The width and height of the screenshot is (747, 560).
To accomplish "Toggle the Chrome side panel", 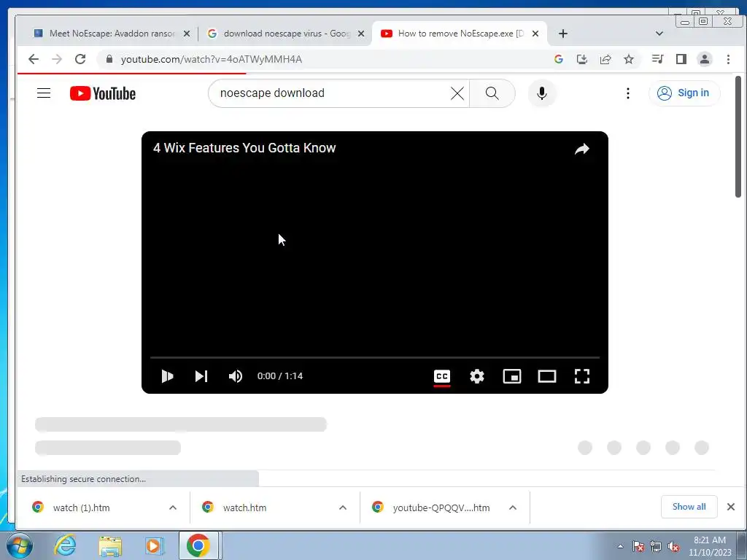I will click(681, 59).
